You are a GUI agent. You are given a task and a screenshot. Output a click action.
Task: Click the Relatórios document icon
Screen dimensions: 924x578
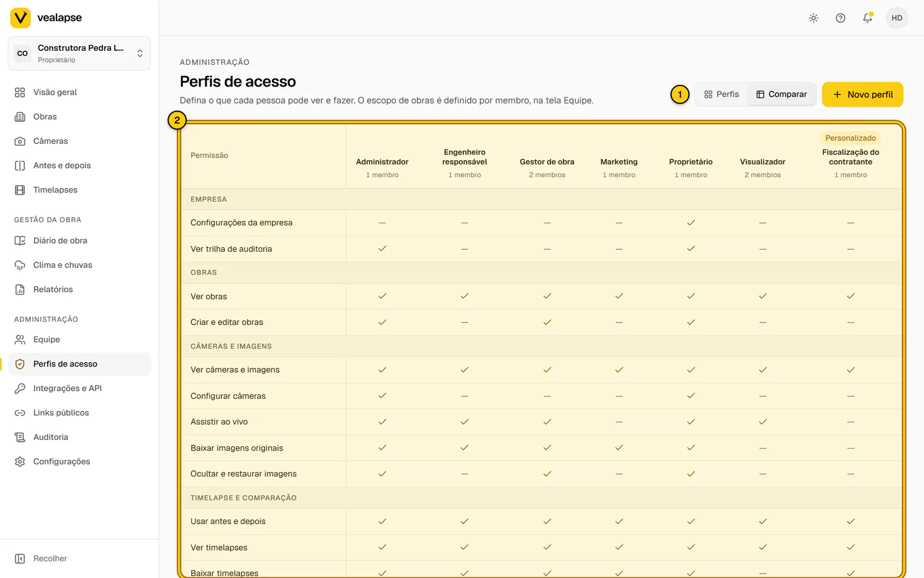tap(20, 290)
